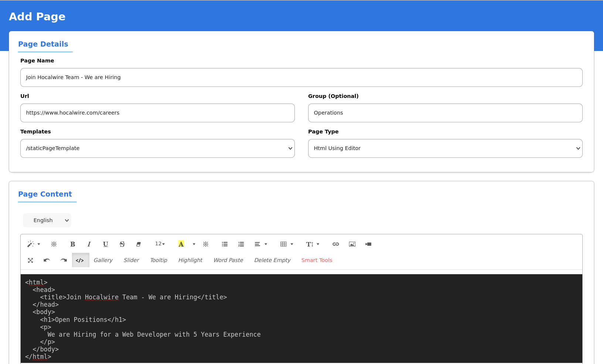The image size is (603, 364).
Task: Click the Delete Empty button
Action: 272,261
